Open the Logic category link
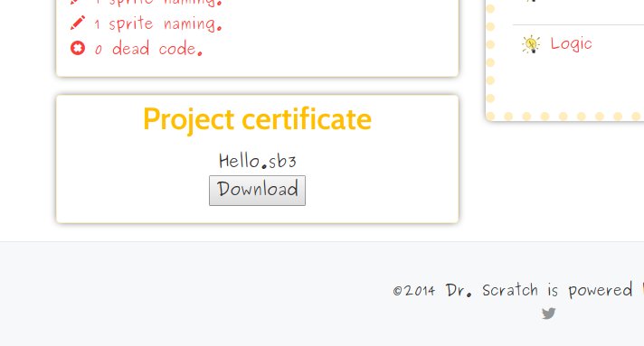The height and width of the screenshot is (346, 644). click(x=572, y=43)
